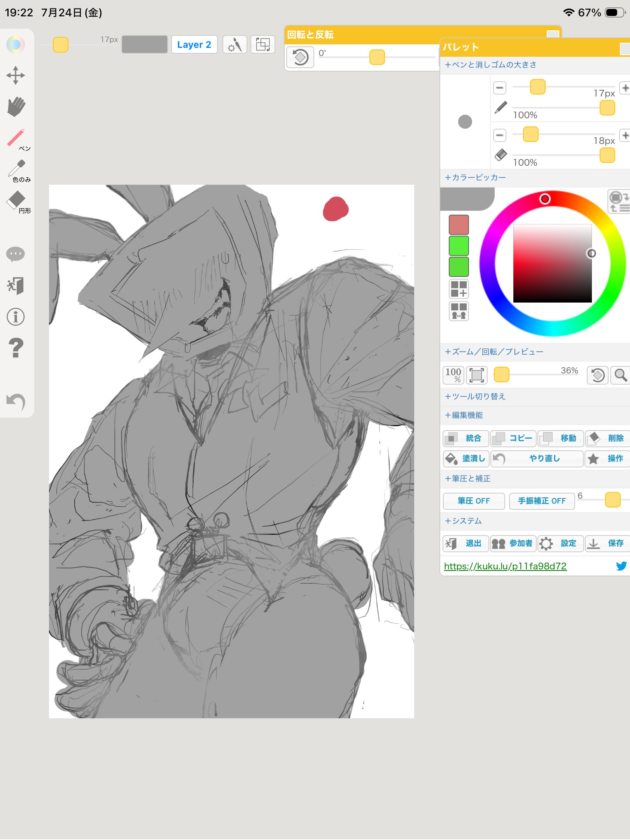Screen dimensions: 630x840
Task: Select the move (four-arrow) tool
Action: (x=16, y=75)
